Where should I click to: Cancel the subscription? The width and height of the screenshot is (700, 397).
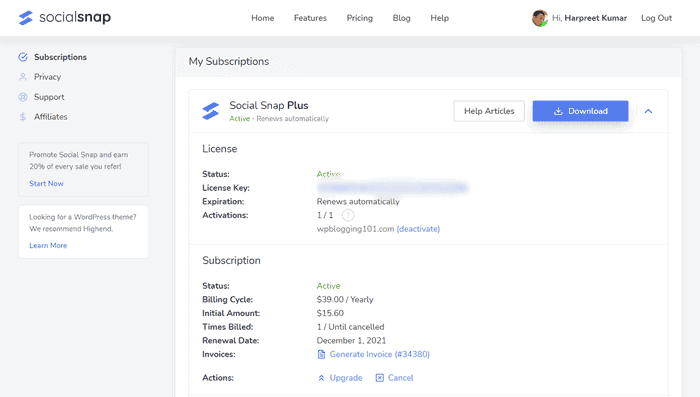coord(400,378)
